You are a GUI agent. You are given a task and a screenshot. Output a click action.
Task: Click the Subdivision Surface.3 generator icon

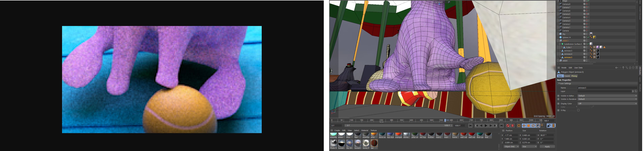click(563, 44)
